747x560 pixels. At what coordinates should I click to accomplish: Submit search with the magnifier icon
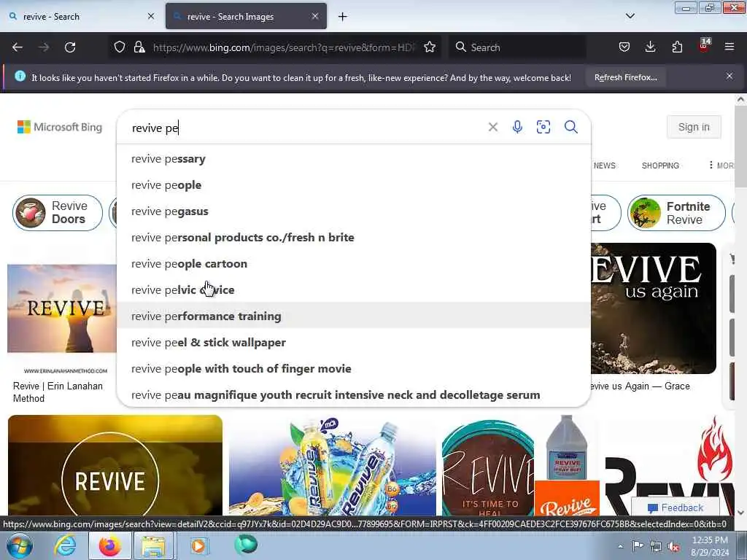(x=570, y=127)
